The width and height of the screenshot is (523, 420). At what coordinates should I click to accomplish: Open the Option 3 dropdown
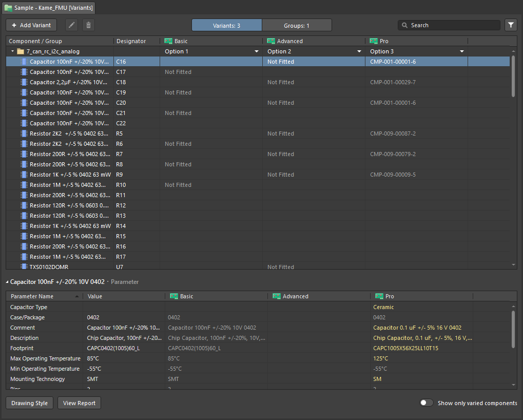tap(461, 51)
